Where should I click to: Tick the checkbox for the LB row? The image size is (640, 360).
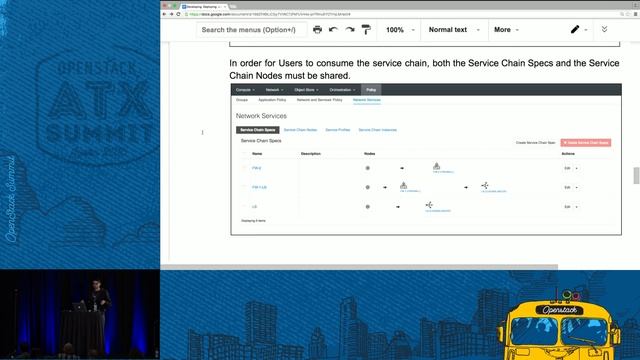coord(245,207)
